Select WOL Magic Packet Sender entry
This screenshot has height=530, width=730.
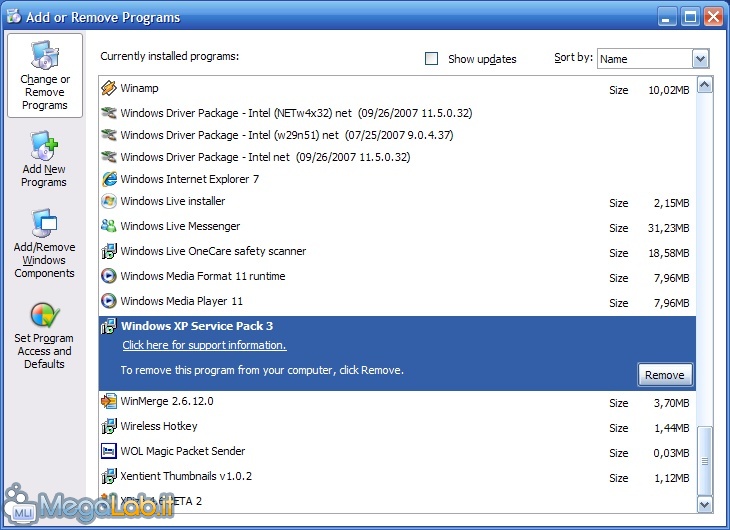point(397,451)
